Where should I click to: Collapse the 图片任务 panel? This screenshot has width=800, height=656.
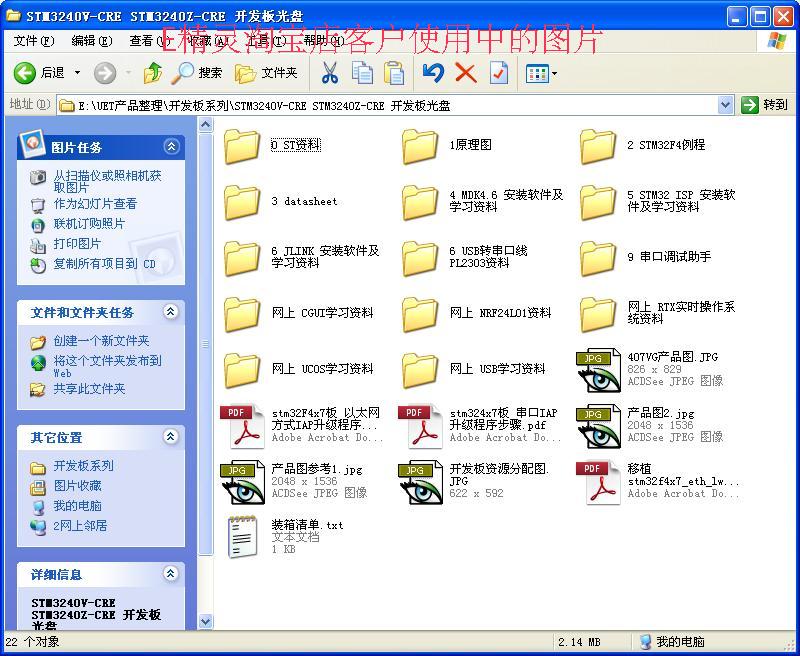[x=171, y=146]
